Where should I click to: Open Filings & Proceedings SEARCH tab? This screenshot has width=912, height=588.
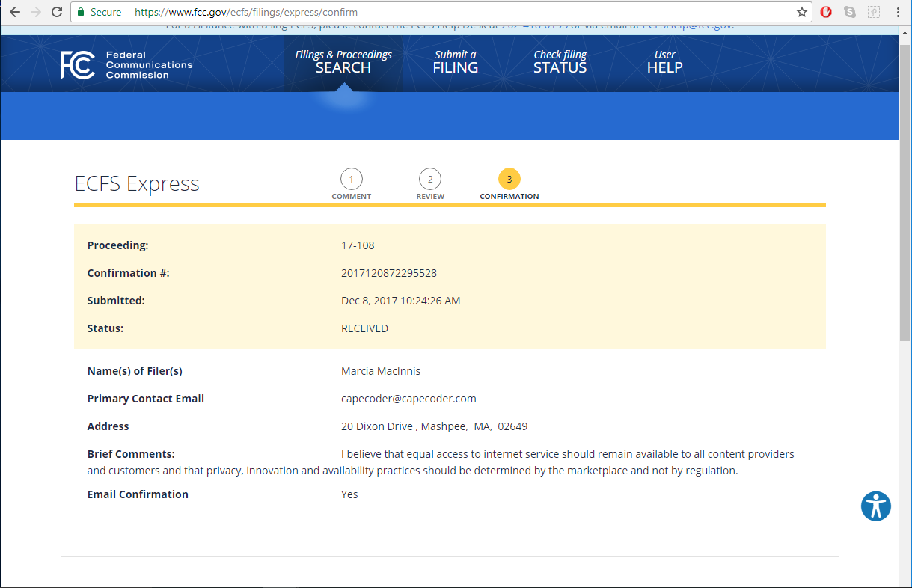click(343, 61)
